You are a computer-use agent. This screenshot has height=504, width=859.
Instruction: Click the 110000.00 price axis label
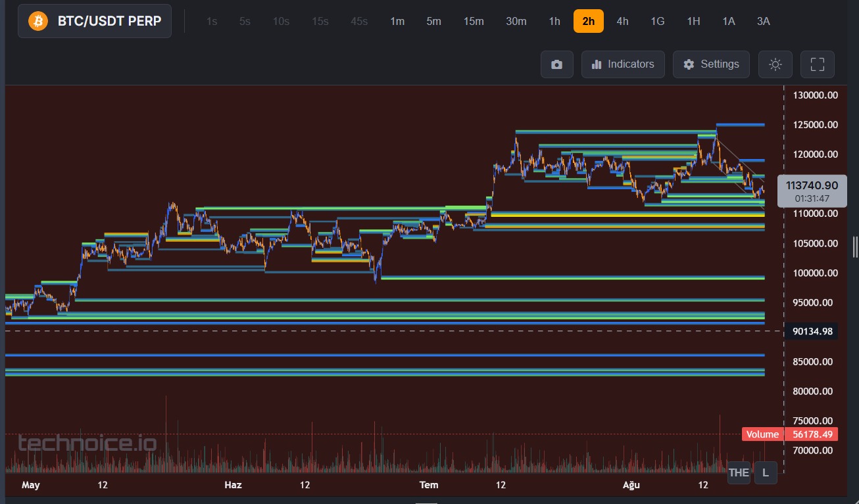(x=816, y=214)
